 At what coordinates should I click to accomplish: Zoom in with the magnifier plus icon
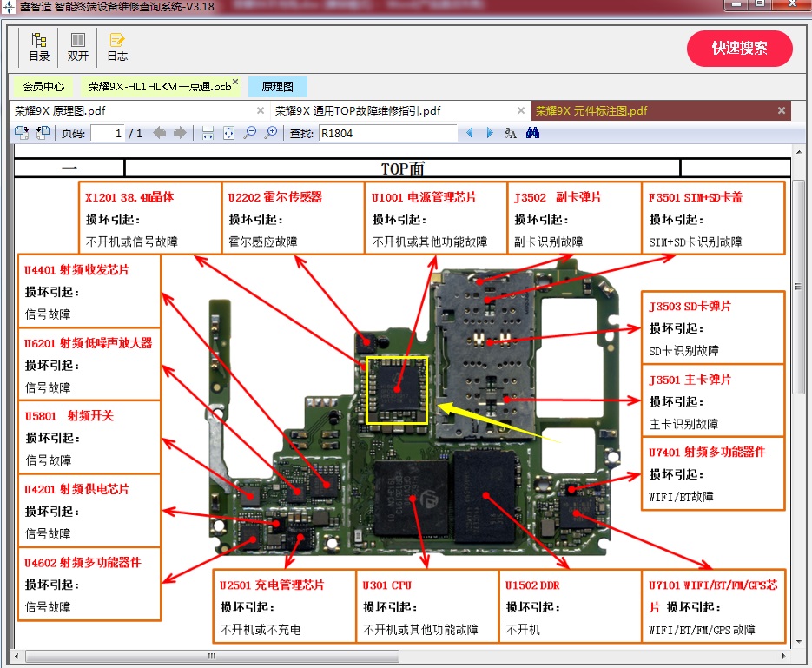coord(271,133)
